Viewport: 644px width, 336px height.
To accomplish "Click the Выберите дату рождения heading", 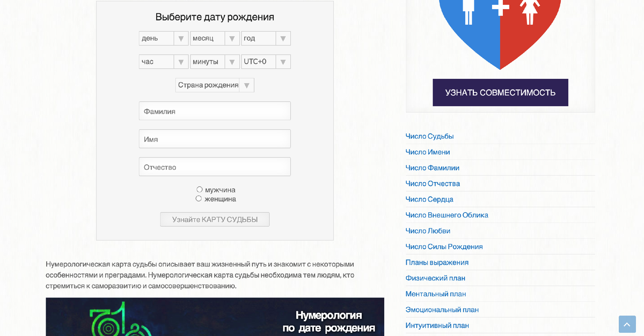I will click(x=215, y=17).
